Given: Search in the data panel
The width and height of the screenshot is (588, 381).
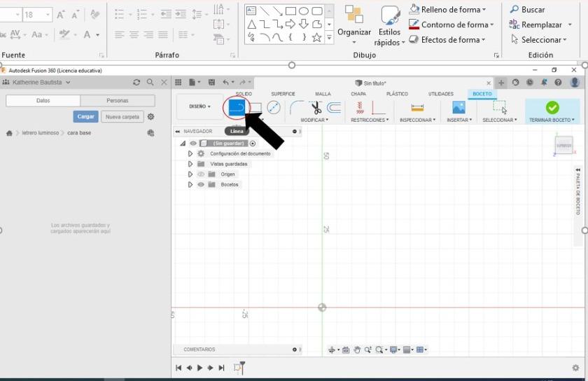Looking at the screenshot, I should pyautogui.click(x=150, y=82).
